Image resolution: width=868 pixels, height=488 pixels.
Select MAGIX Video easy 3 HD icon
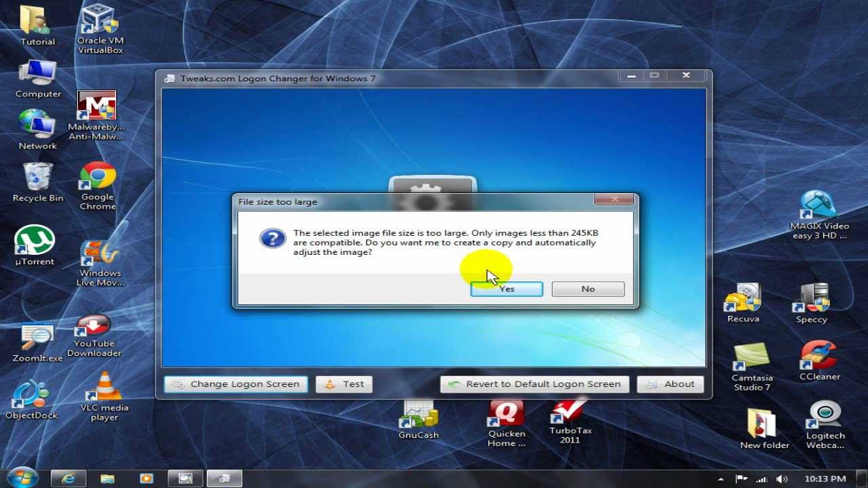pyautogui.click(x=819, y=215)
